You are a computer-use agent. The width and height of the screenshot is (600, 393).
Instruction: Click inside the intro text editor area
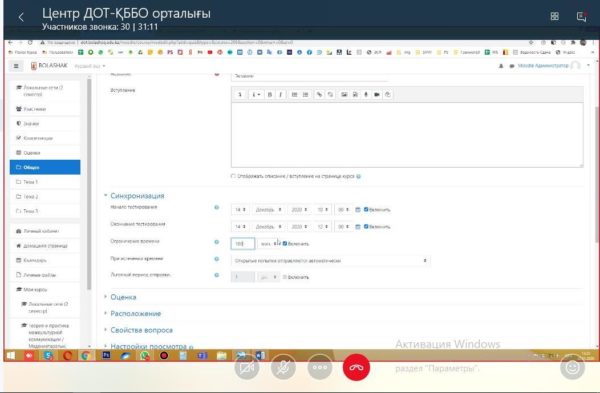tap(407, 135)
